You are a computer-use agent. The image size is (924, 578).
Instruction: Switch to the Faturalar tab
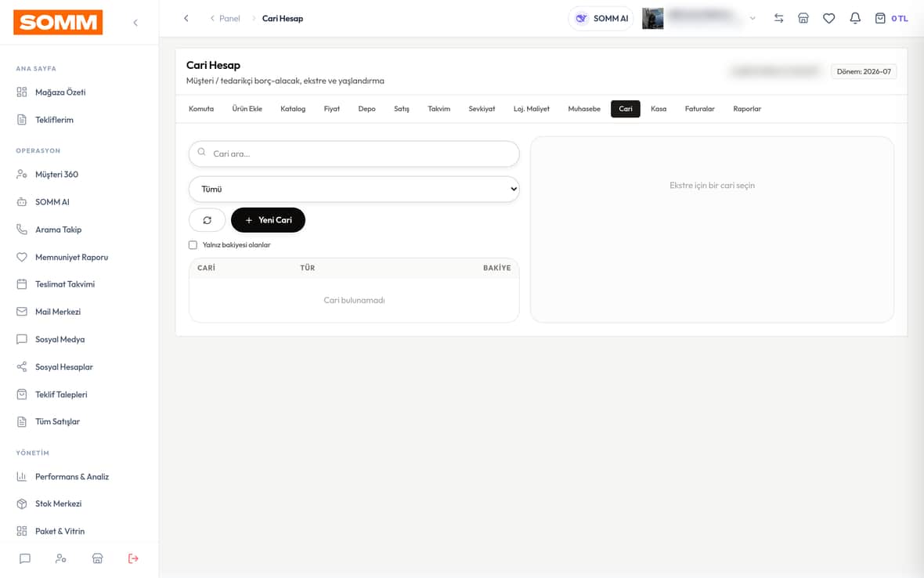(x=699, y=109)
